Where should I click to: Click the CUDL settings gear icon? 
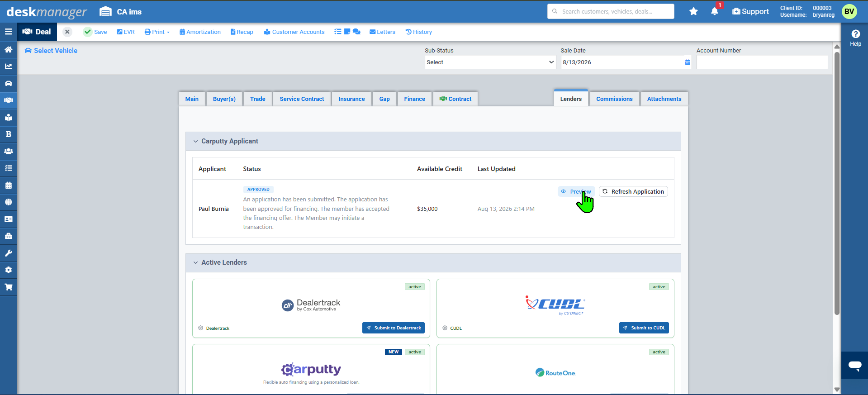(x=445, y=328)
